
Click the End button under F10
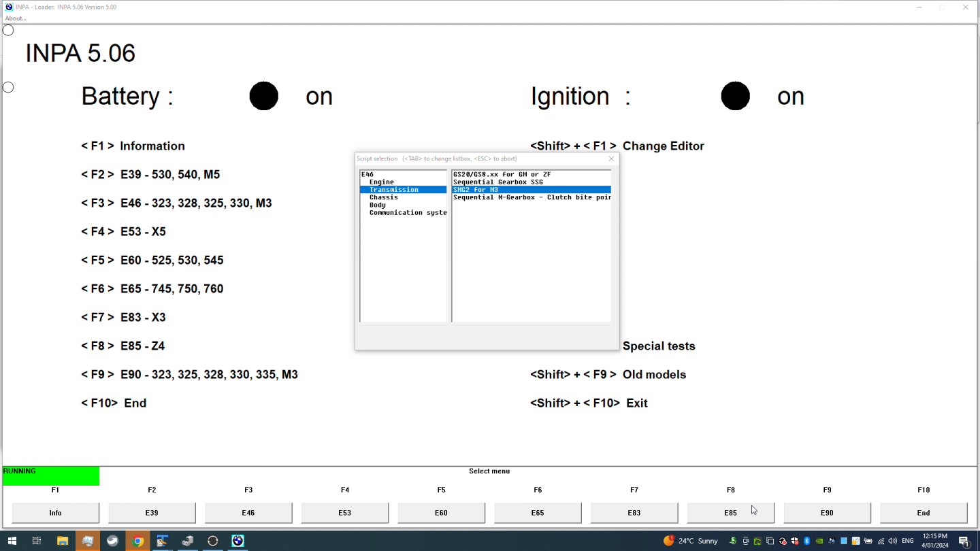coord(924,513)
